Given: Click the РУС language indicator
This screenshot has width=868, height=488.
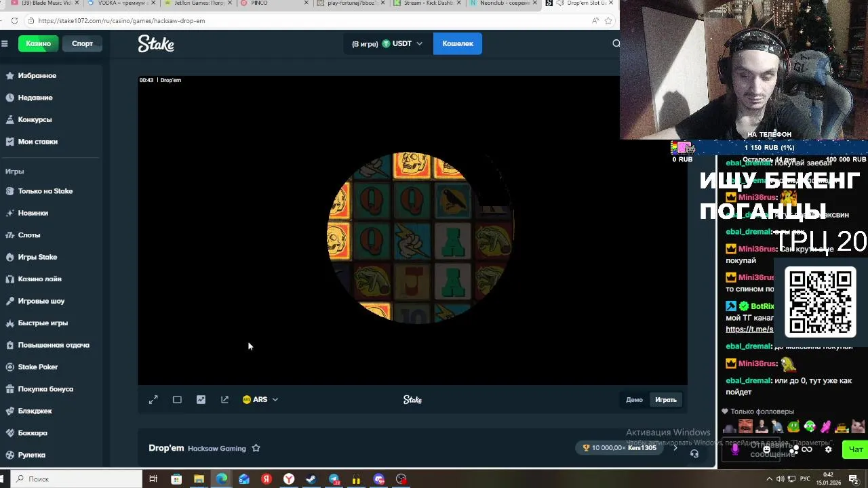Looking at the screenshot, I should click(805, 479).
